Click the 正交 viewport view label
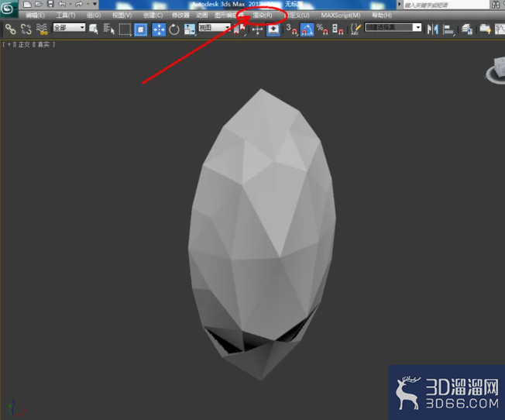Screen dimensions: 505x420 pos(23,44)
